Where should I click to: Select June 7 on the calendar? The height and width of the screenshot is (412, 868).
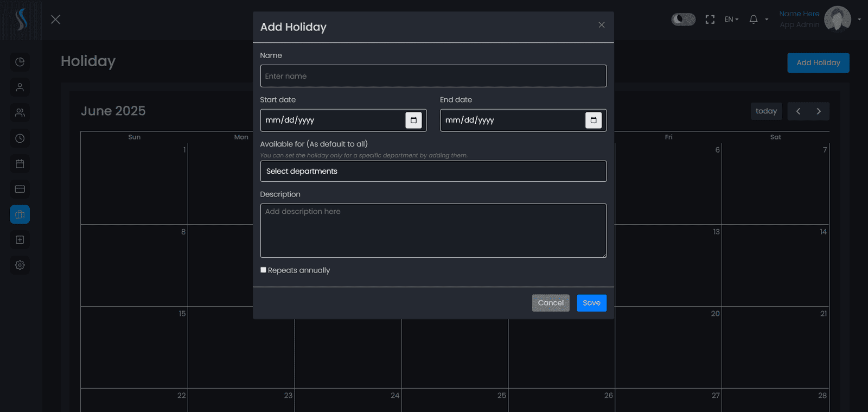point(776,183)
